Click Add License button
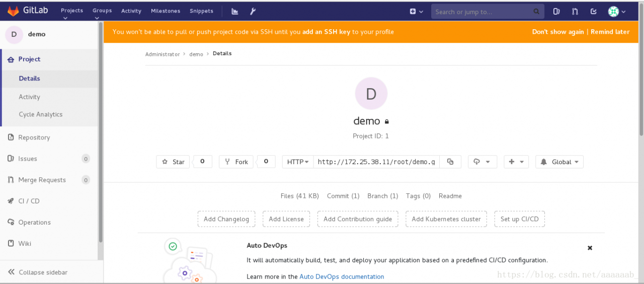The height and width of the screenshot is (284, 644). point(286,219)
